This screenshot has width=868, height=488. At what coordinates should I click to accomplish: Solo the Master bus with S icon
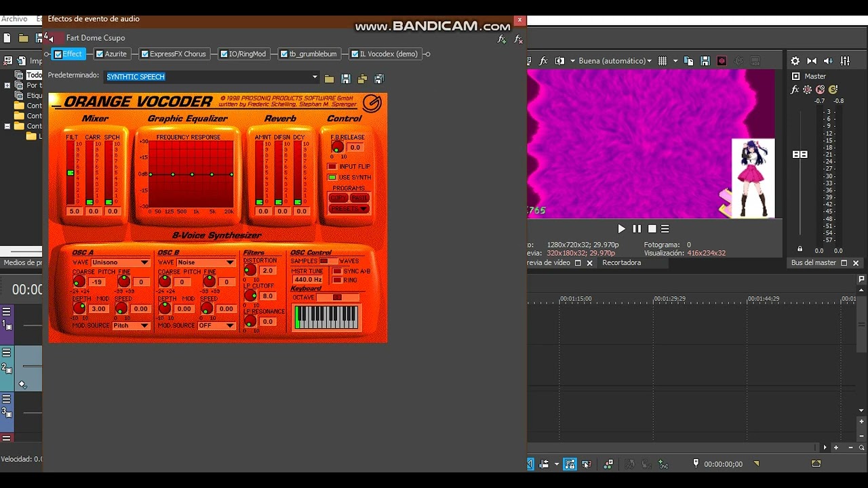pos(833,89)
